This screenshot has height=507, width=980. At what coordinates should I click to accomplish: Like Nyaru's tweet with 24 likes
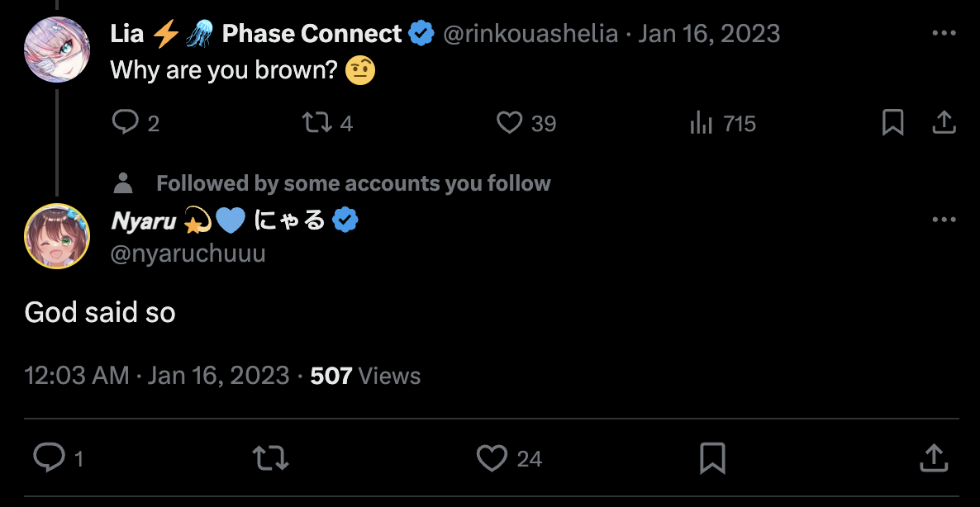coord(492,457)
